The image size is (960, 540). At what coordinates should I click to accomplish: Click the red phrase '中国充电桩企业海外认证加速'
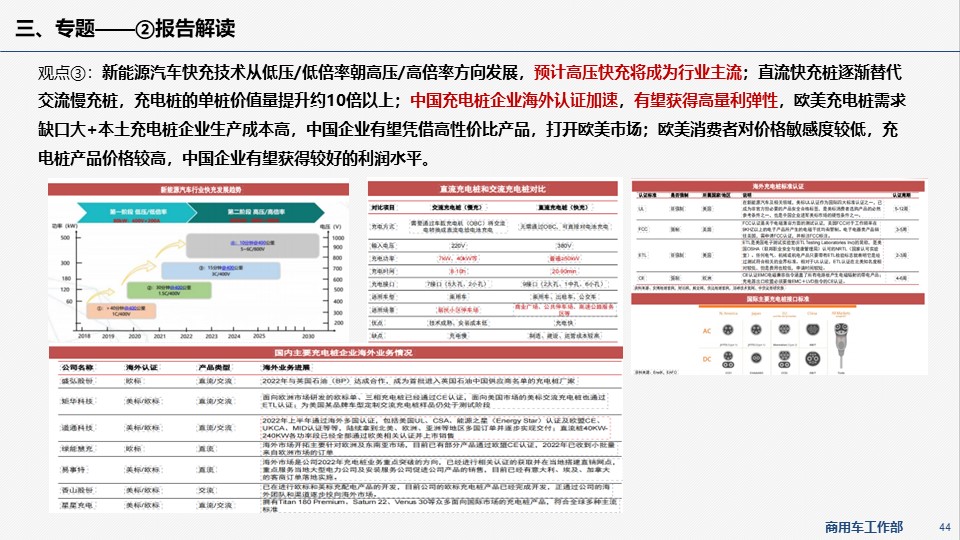click(x=514, y=100)
